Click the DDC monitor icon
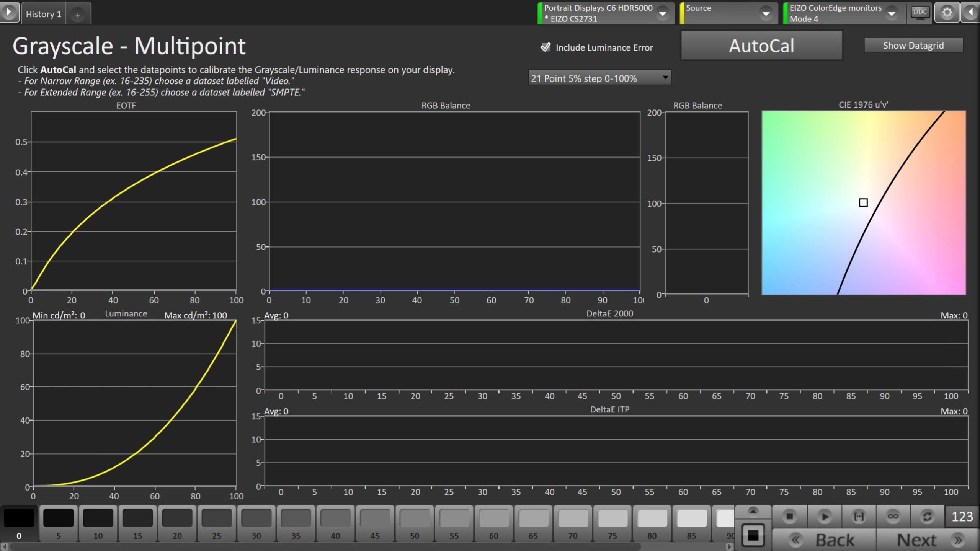This screenshot has width=980, height=551. pyautogui.click(x=920, y=13)
